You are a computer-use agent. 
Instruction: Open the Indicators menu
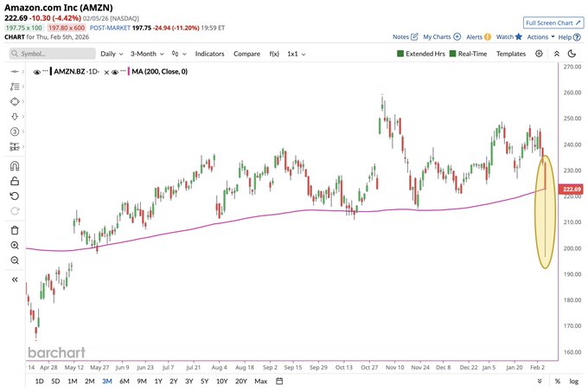coord(209,54)
